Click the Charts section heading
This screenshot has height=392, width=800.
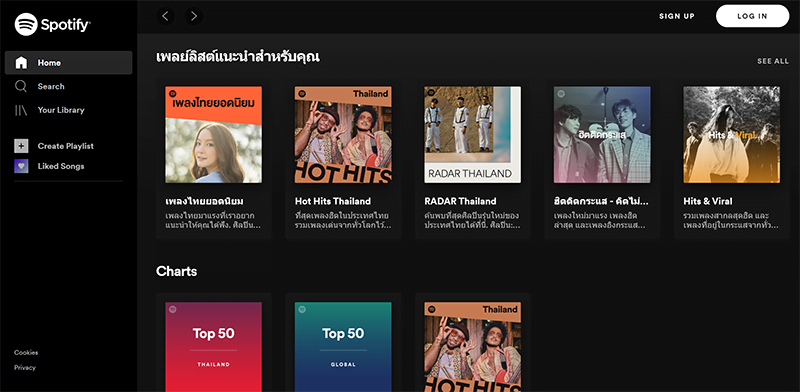[177, 271]
